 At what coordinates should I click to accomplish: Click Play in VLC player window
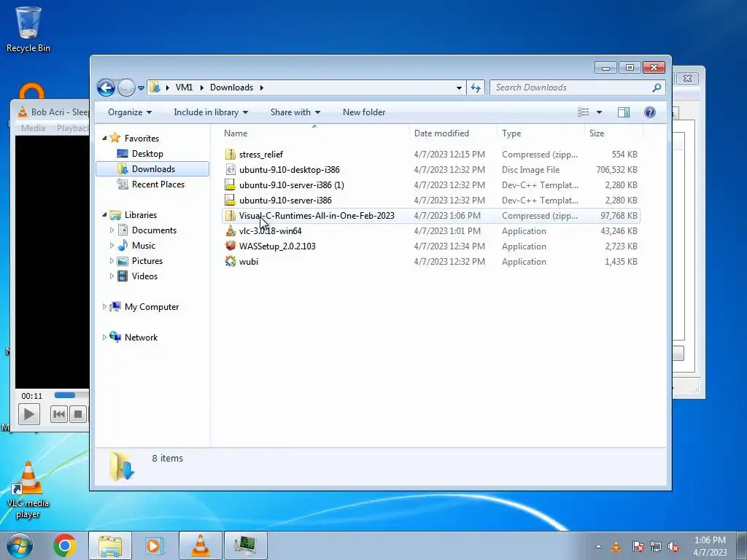pos(28,414)
